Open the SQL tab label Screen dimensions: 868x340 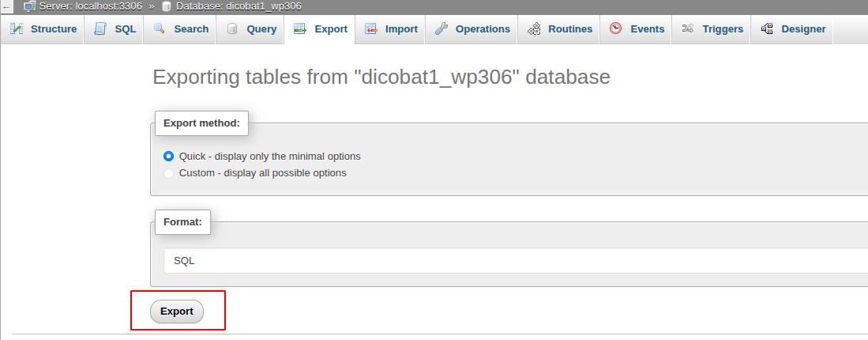pos(126,28)
